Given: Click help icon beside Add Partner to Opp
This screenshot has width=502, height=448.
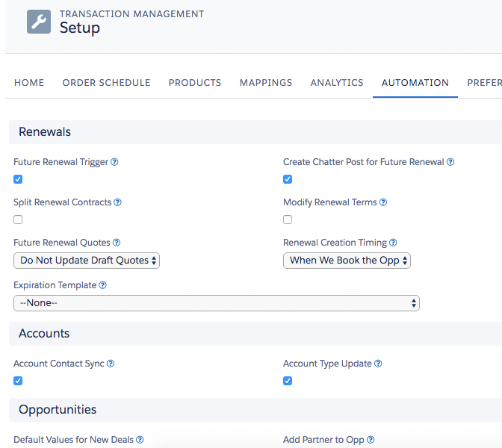Looking at the screenshot, I should 371,440.
